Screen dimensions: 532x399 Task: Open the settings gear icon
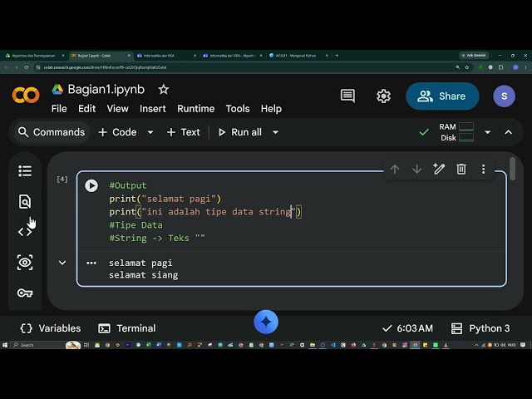pos(383,96)
